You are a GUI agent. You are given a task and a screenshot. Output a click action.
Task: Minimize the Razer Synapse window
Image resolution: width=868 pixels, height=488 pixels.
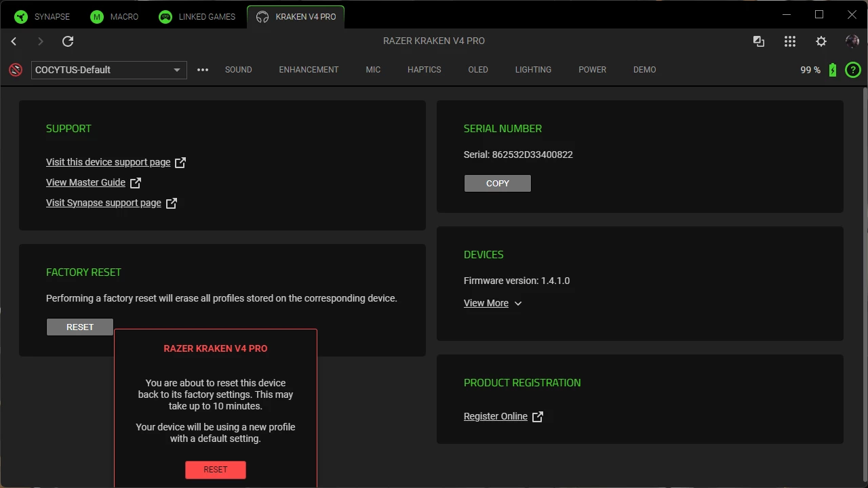coord(787,15)
